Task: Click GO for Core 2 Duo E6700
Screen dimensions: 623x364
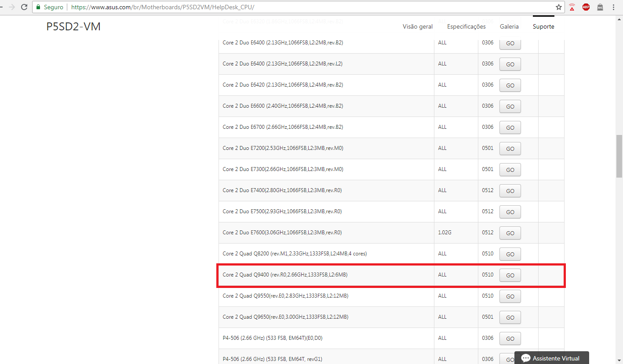Action: coord(510,127)
